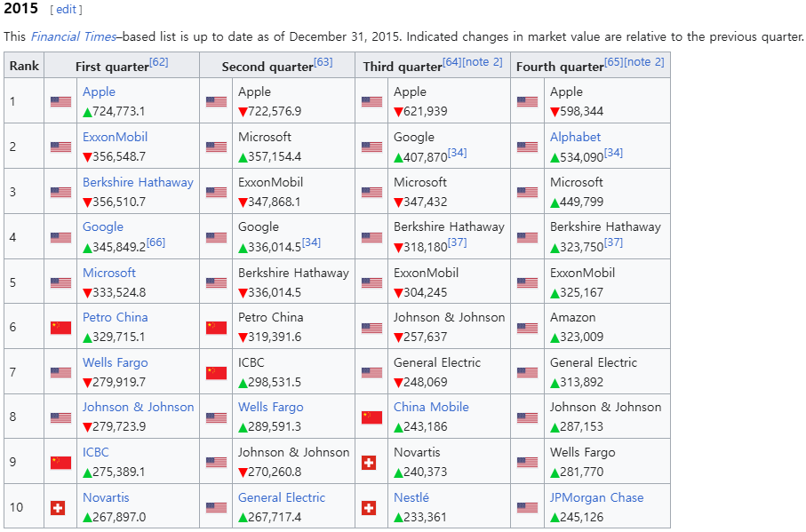Open the Financial Times link
Image resolution: width=806 pixels, height=532 pixels.
point(74,36)
